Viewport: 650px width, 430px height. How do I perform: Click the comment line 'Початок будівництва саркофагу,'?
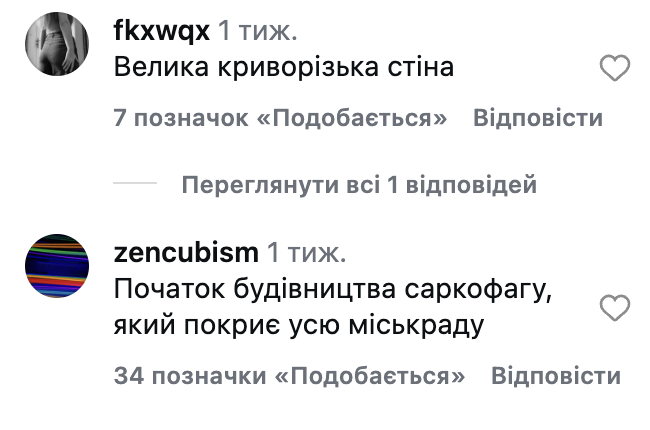click(334, 289)
